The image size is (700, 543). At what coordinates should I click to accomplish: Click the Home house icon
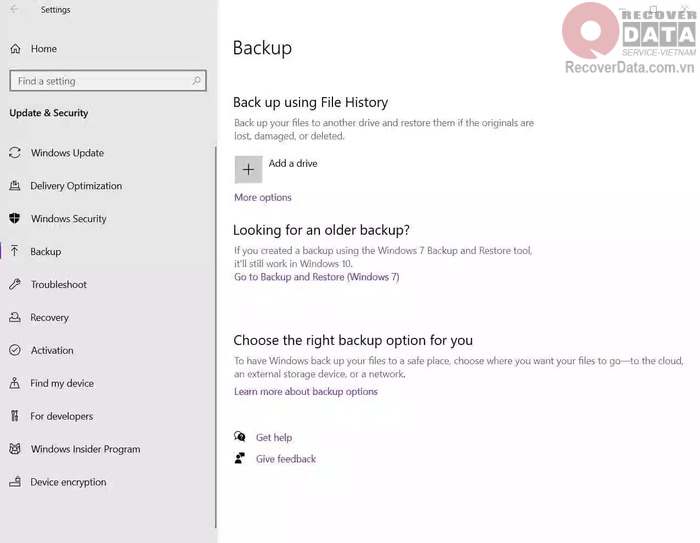(15, 49)
